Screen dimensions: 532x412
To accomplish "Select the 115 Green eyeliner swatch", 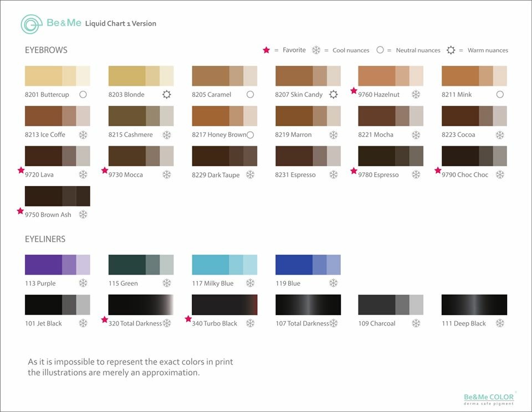I will click(141, 265).
